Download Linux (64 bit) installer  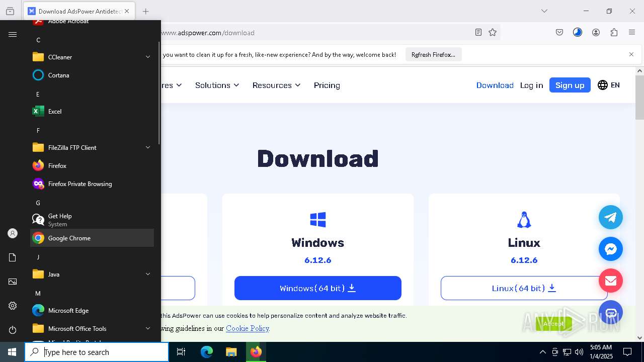524,288
